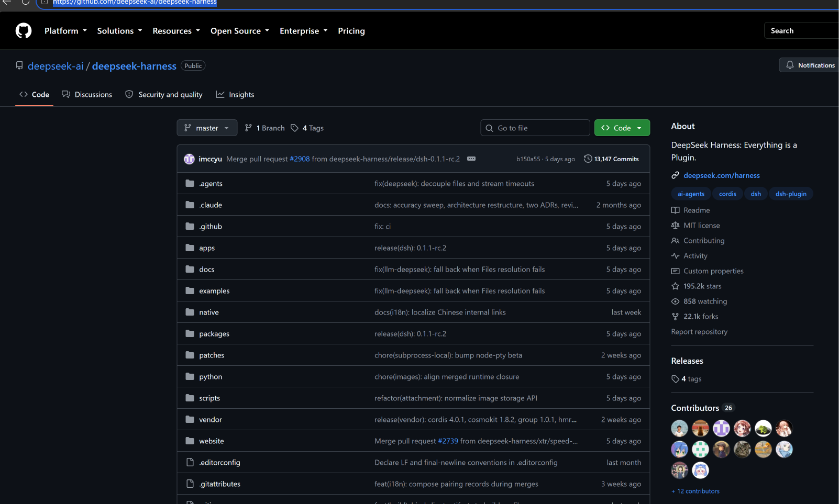Show the + 12 contributors link
The image size is (839, 504).
click(696, 491)
